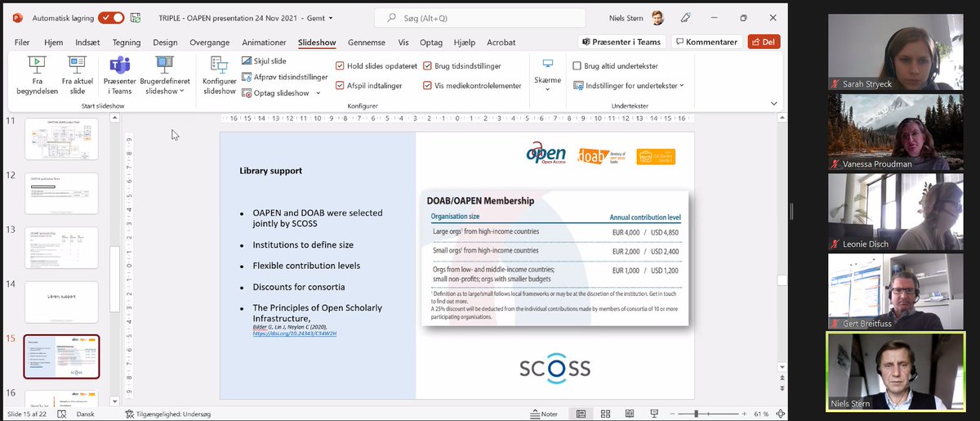Expand Indstillinger for undertekster menu
980x421 pixels.
tap(629, 85)
